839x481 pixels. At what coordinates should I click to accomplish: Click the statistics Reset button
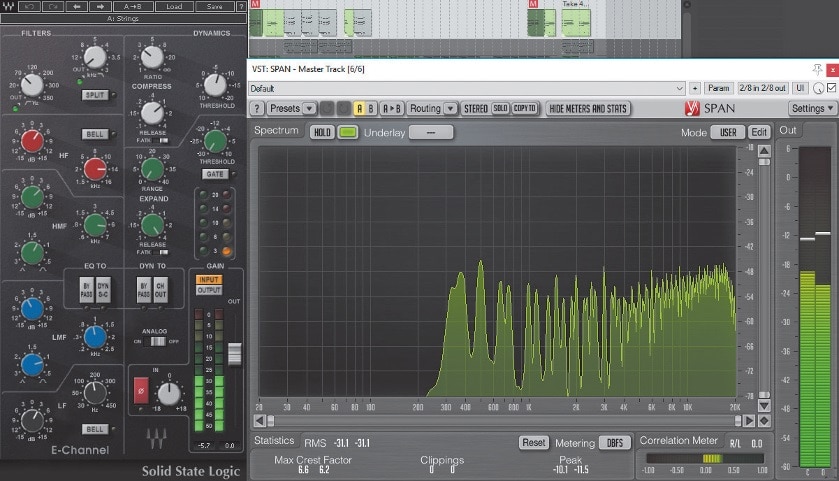tap(533, 443)
